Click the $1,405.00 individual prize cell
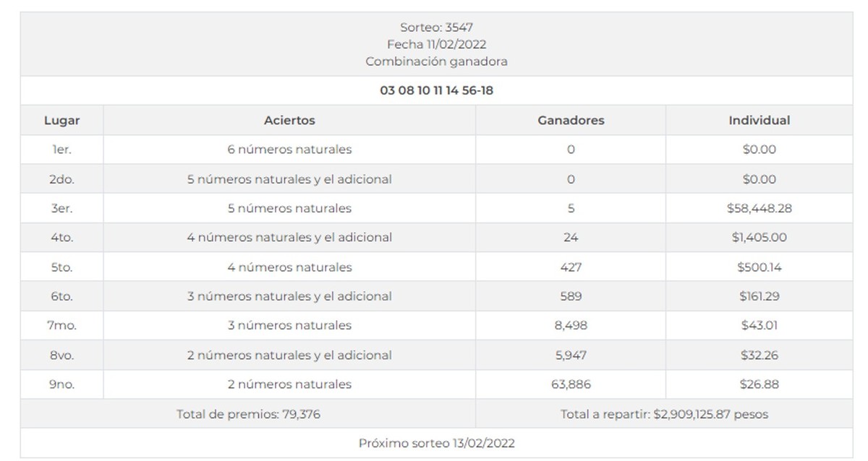This screenshot has width=868, height=461. pyautogui.click(x=759, y=238)
